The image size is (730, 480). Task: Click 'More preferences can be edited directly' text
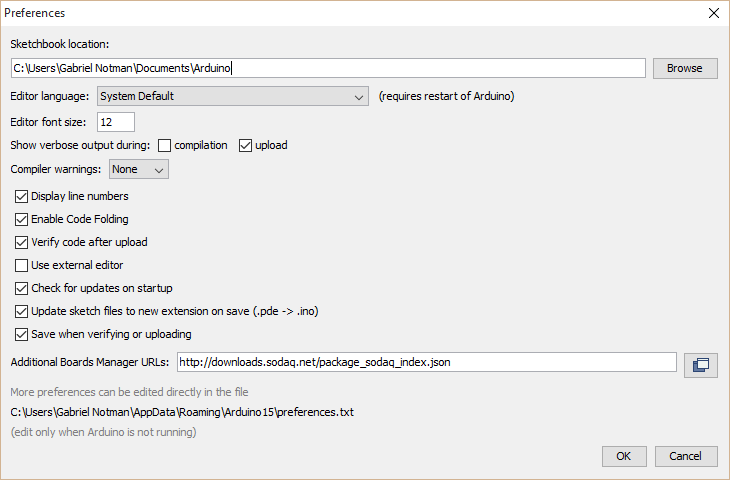pos(129,392)
